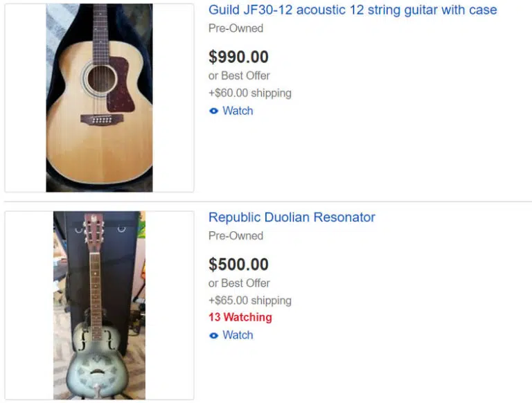The height and width of the screenshot is (403, 532).
Task: Click the red "13 Watching" label
Action: click(240, 317)
